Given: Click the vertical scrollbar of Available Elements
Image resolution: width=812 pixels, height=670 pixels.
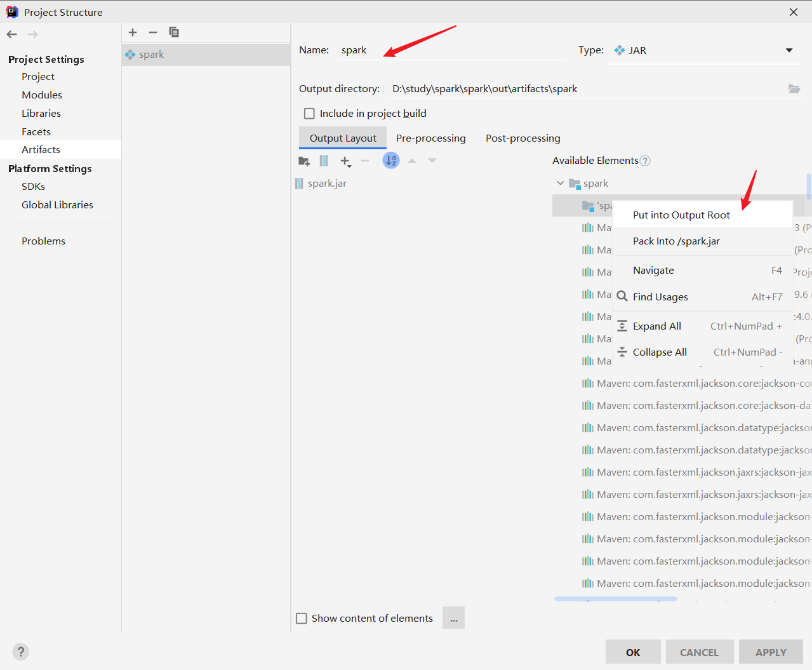Looking at the screenshot, I should tap(809, 187).
